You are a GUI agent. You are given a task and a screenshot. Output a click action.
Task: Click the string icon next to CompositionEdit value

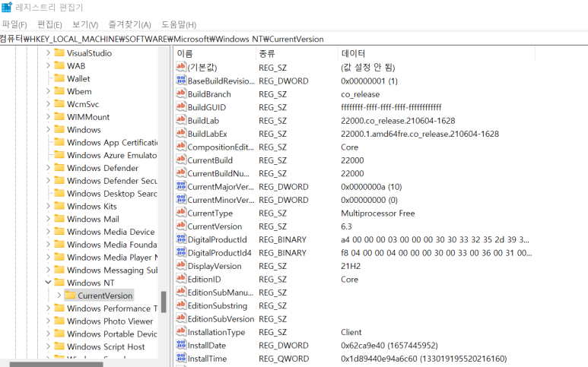click(x=181, y=147)
